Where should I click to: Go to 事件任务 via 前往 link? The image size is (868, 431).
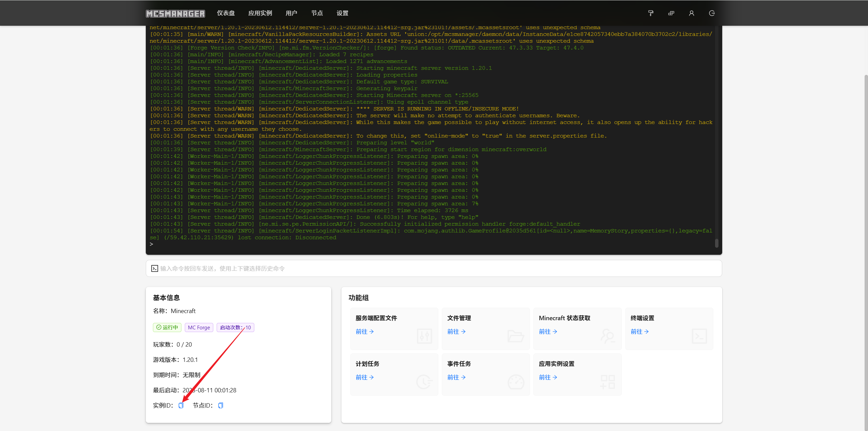point(456,377)
